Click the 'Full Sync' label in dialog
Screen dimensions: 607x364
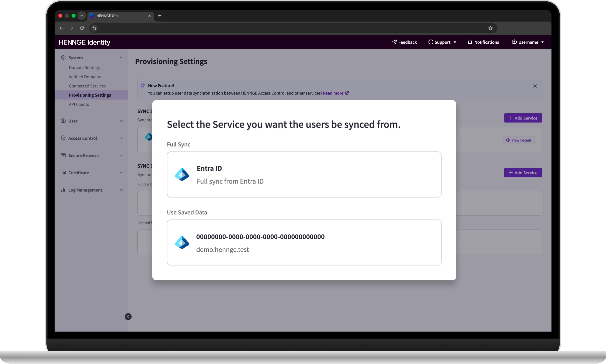179,144
